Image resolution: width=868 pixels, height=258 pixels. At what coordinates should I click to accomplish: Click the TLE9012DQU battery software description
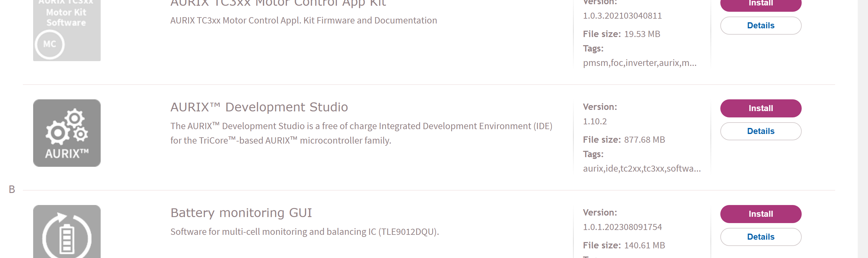[x=305, y=232]
